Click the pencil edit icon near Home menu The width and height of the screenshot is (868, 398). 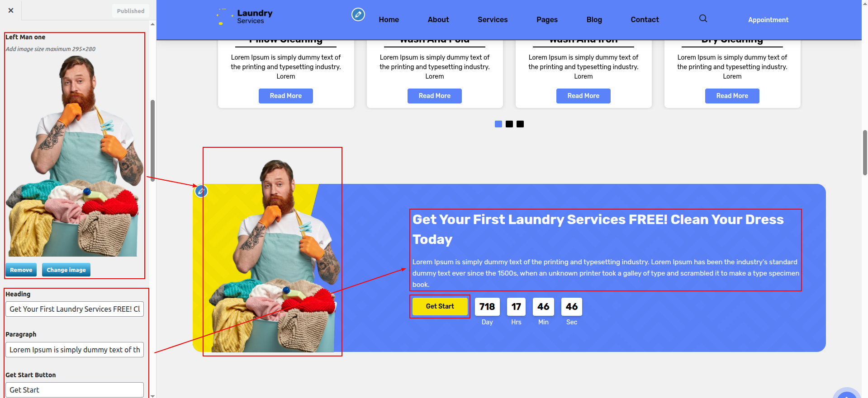(x=358, y=14)
